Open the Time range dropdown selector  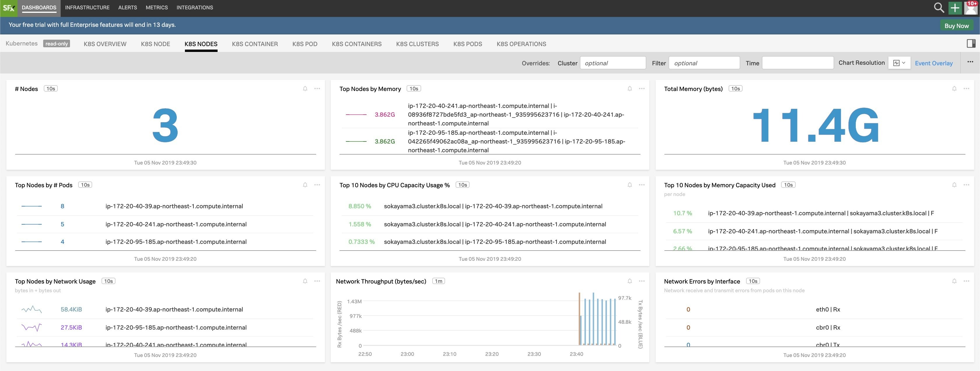(x=797, y=63)
